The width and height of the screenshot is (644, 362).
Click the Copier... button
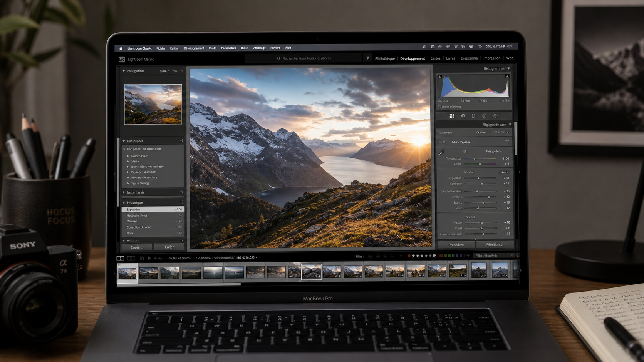(137, 247)
